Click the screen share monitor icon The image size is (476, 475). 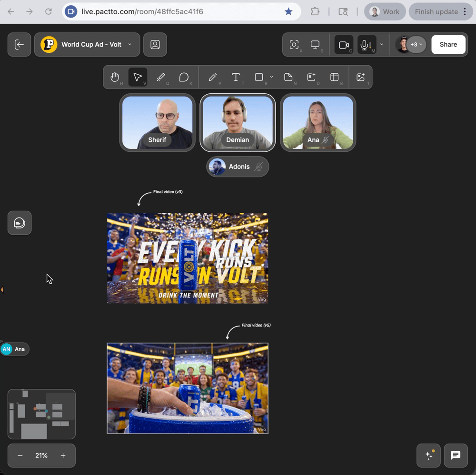point(315,45)
